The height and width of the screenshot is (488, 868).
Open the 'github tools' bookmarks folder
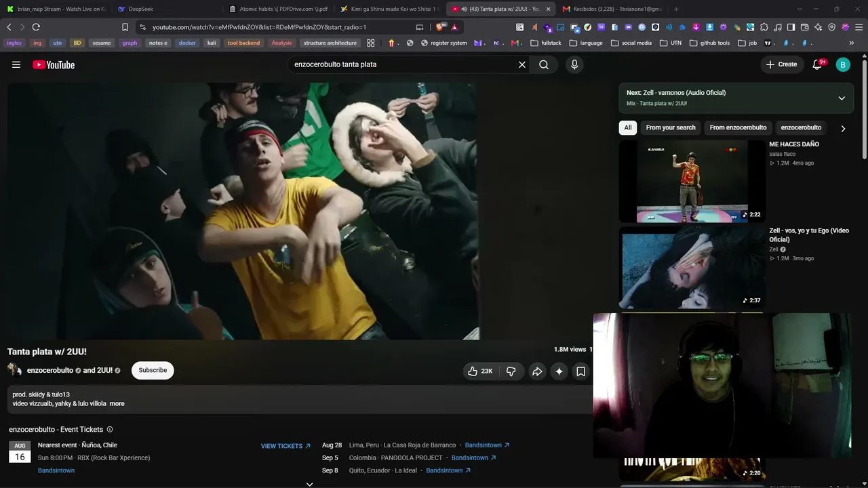(710, 43)
